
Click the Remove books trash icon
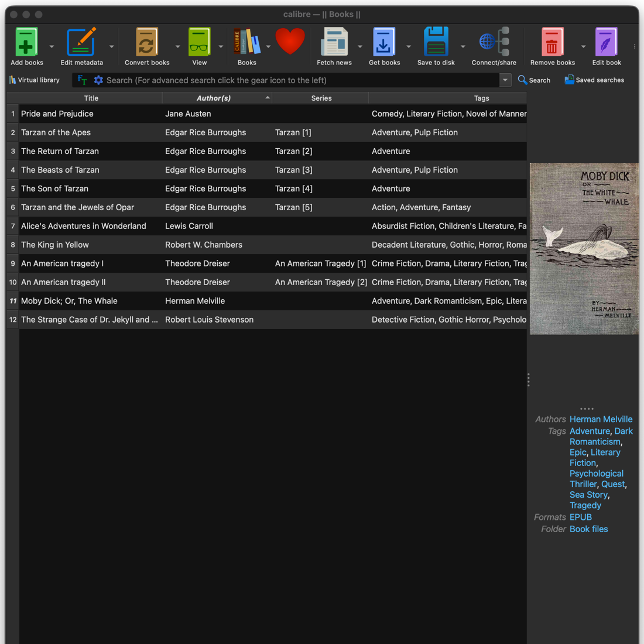pyautogui.click(x=552, y=43)
